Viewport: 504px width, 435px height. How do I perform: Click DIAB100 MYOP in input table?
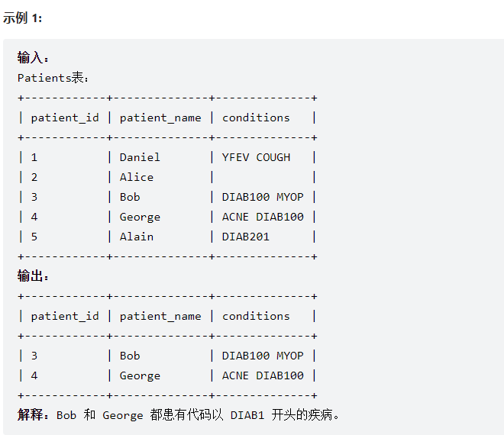coord(263,197)
